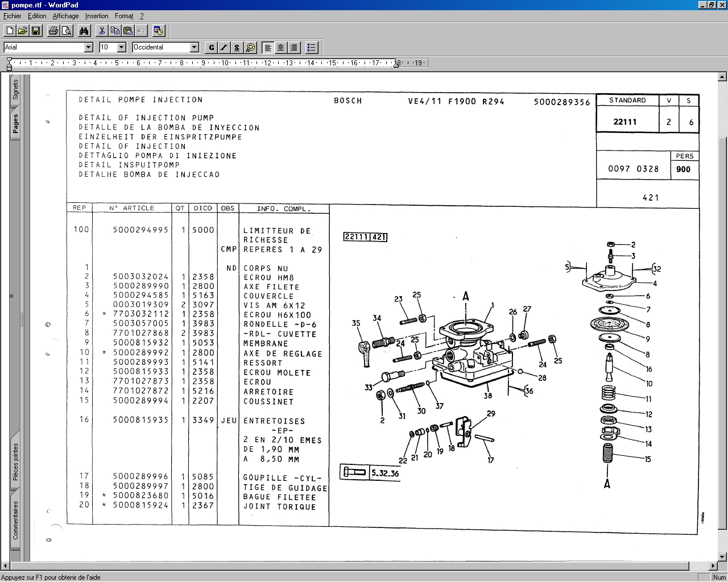
Task: Open the text color palette button
Action: (x=250, y=48)
